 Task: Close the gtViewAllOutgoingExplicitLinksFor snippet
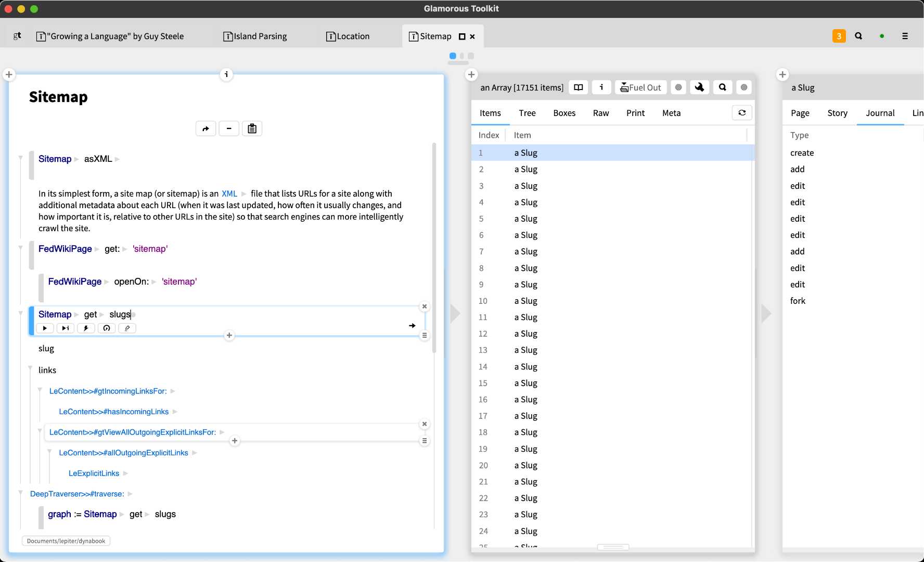(425, 424)
